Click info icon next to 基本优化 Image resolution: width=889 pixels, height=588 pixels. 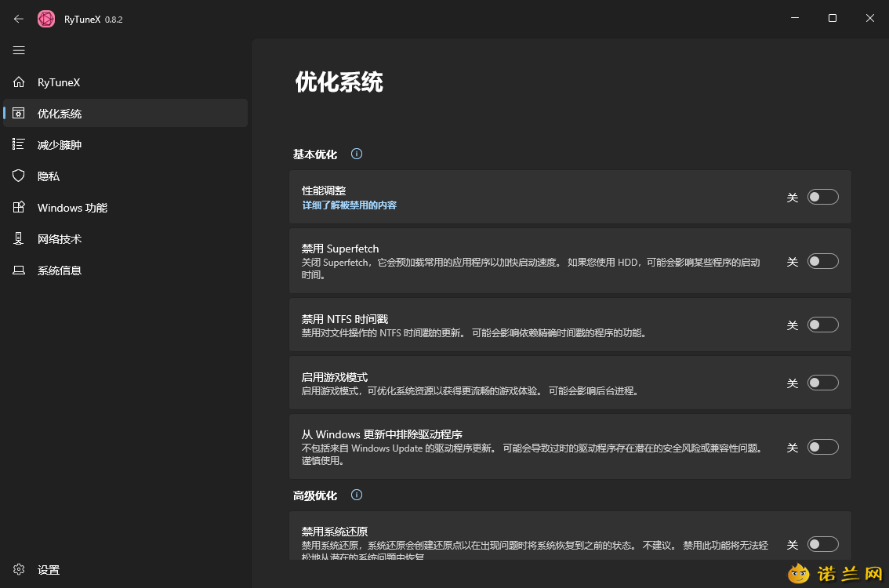357,154
